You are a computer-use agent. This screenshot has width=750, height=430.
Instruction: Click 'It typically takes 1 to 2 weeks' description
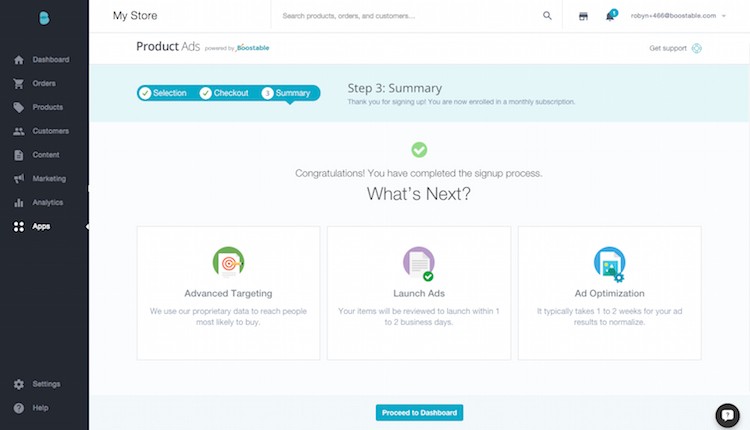coord(609,317)
